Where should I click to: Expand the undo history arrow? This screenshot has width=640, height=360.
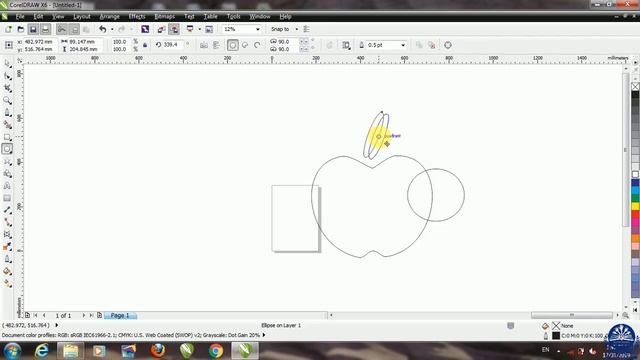tap(112, 29)
